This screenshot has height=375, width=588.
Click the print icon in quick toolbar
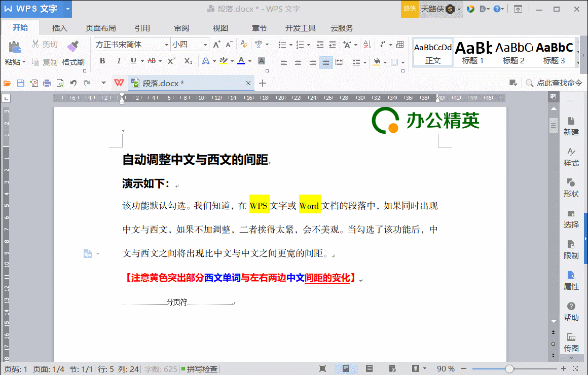(x=47, y=83)
